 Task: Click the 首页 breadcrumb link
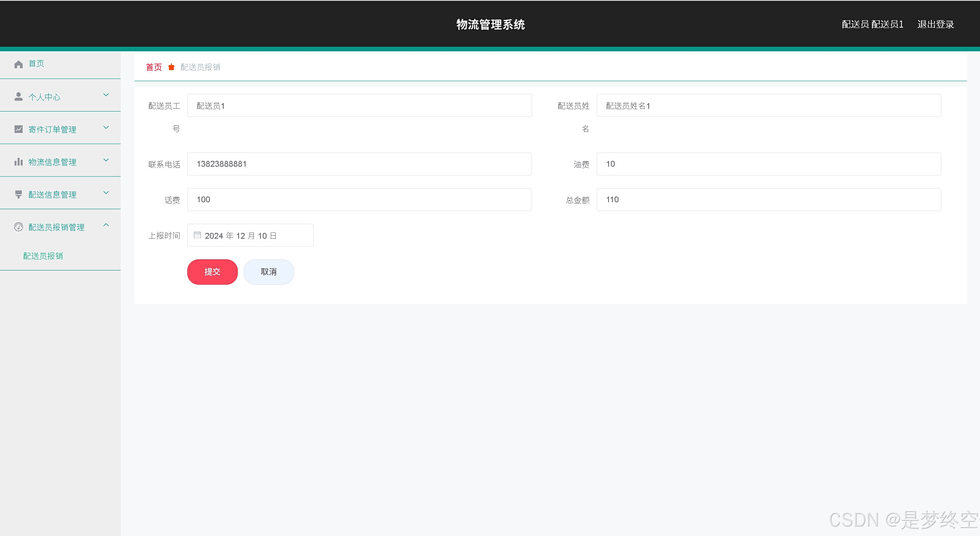pos(154,67)
